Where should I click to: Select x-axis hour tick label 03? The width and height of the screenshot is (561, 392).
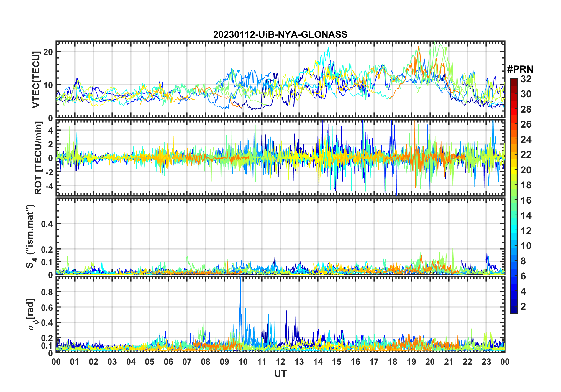[x=112, y=362]
